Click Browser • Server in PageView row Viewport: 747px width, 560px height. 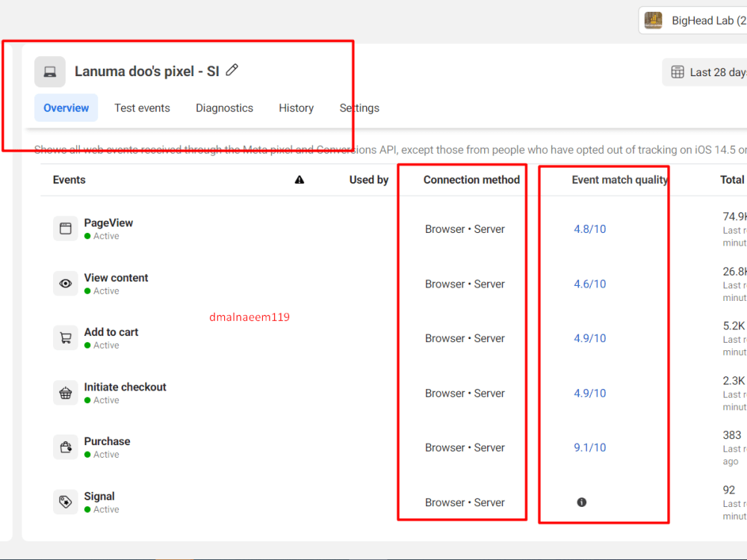tap(465, 229)
